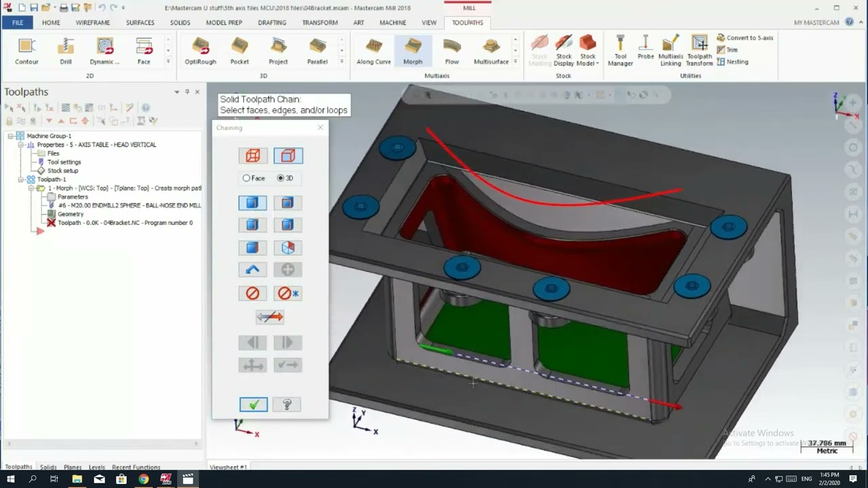Click the Unselect chain button in Chaining
The height and width of the screenshot is (488, 868).
(253, 293)
